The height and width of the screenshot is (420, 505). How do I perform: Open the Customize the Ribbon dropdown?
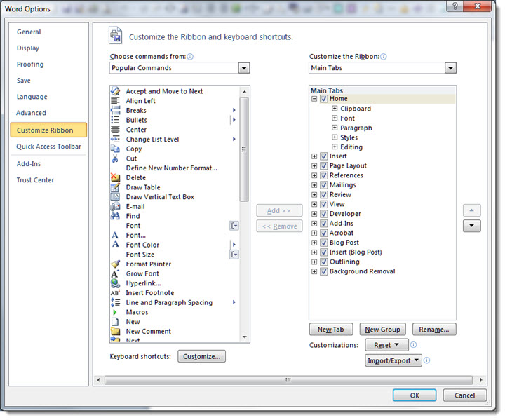click(x=450, y=68)
